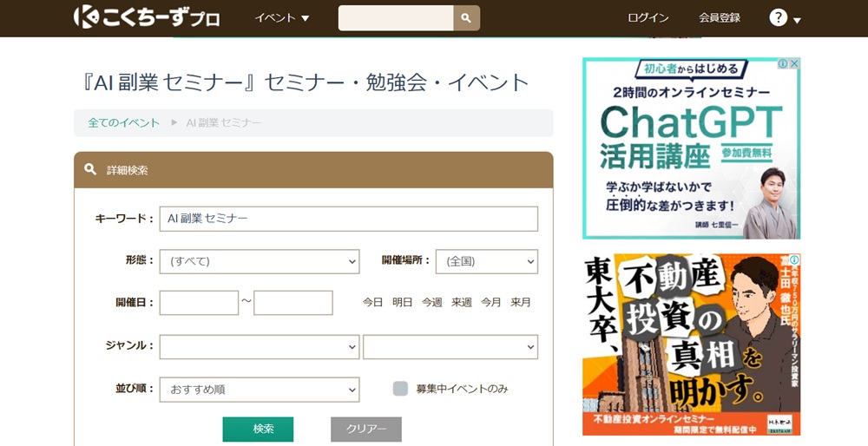Click the header search magnifier button

point(466,18)
